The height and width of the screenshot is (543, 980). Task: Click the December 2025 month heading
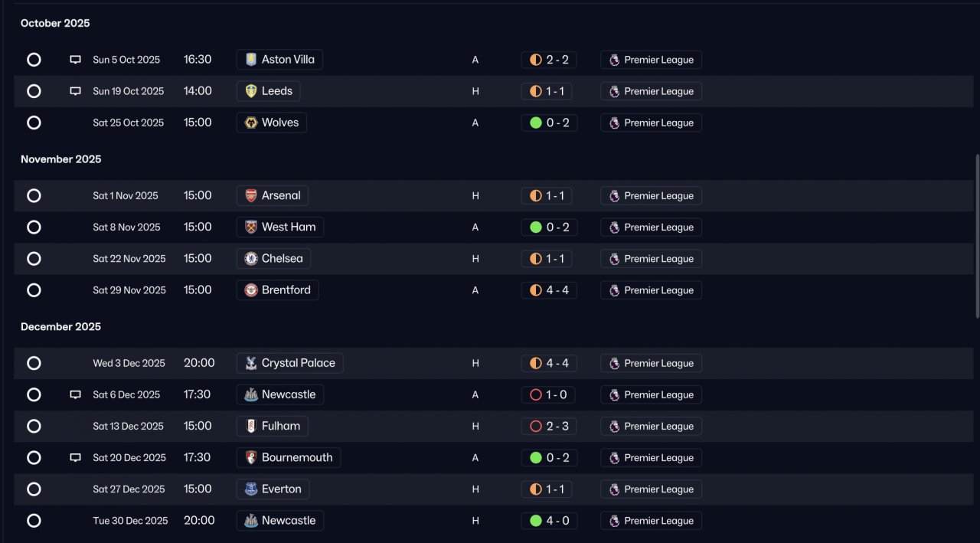pos(60,327)
